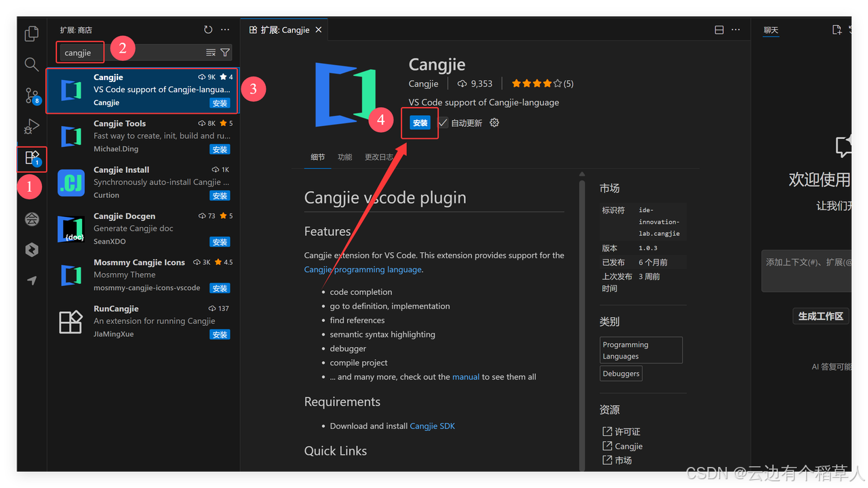Click the RunCangjie extension icon
868x488 pixels.
point(71,322)
